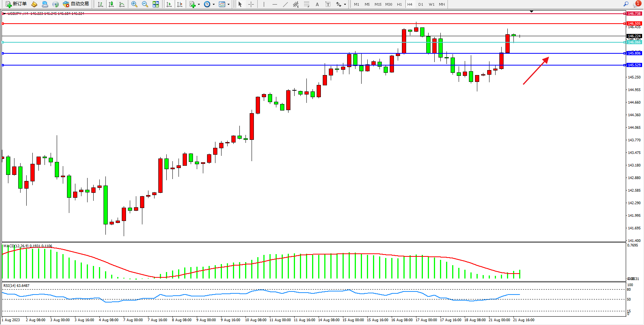Click the 新订单 New Order button
Screen dimensions: 644x325
click(x=16, y=4)
